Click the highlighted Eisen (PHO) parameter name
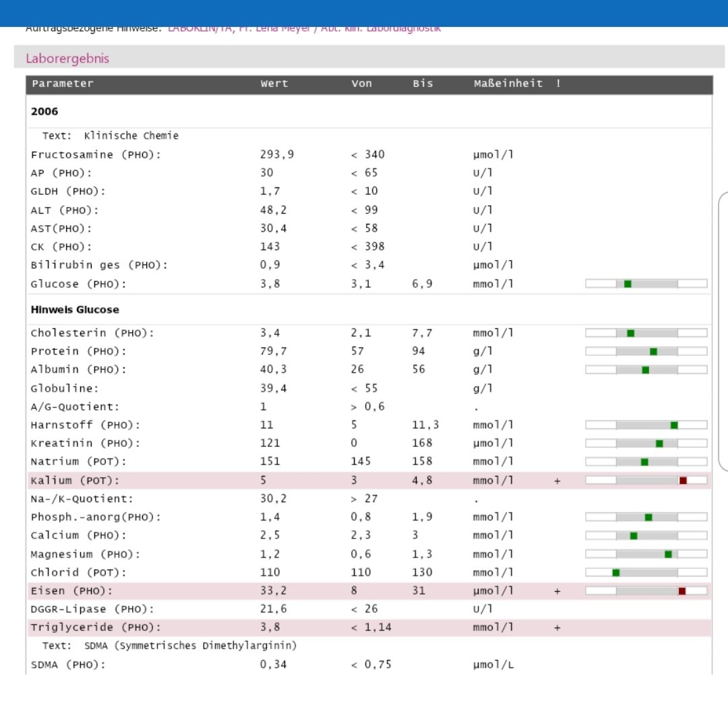728x728 pixels. (71, 591)
